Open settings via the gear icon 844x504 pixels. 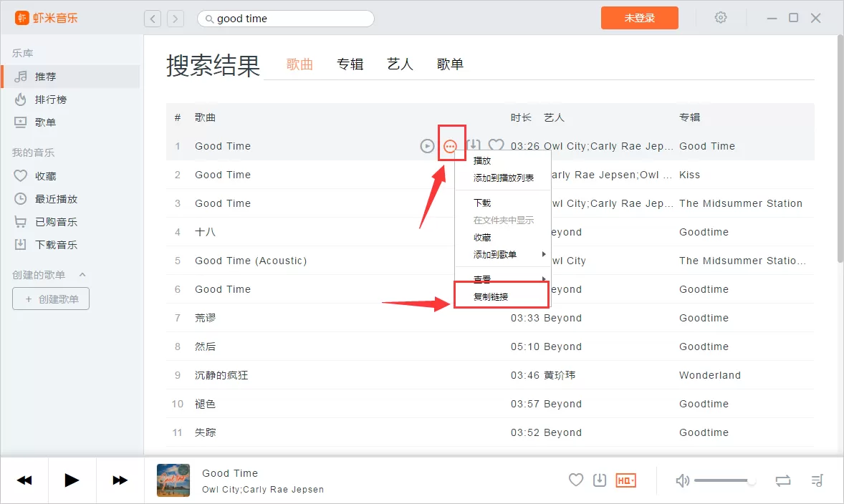720,18
